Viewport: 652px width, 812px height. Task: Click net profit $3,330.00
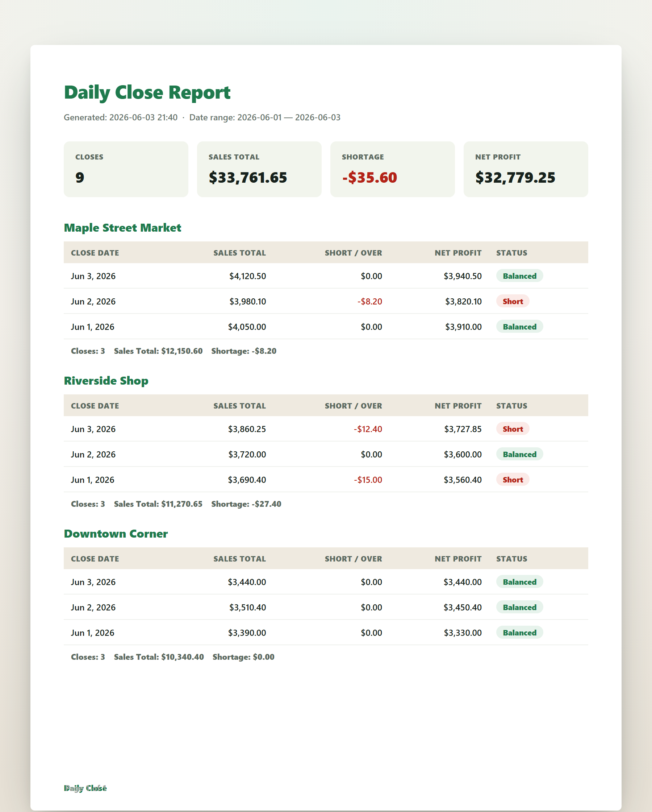pyautogui.click(x=462, y=633)
